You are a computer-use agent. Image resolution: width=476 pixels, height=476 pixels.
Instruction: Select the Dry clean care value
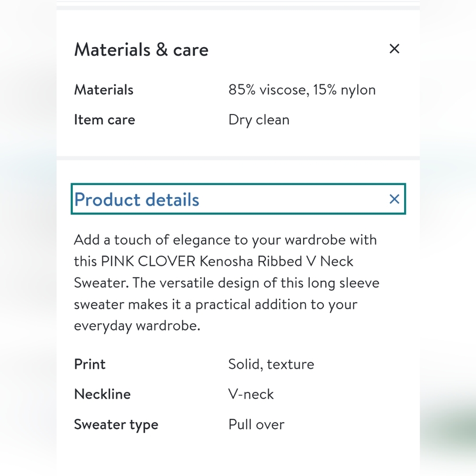click(x=259, y=120)
